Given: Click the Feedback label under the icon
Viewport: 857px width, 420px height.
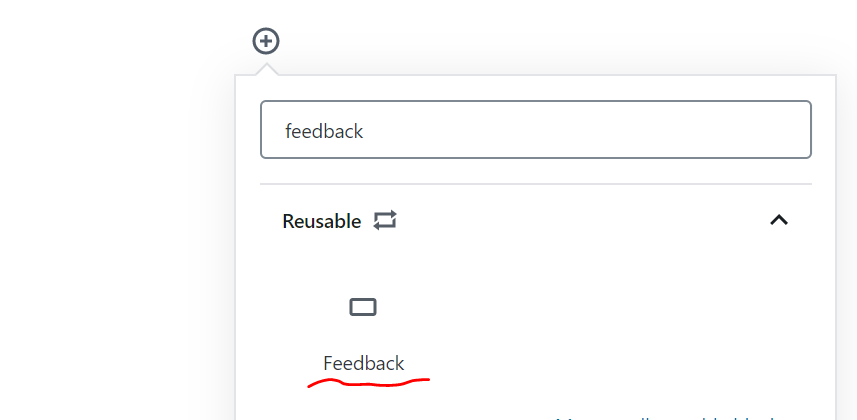Looking at the screenshot, I should (363, 363).
